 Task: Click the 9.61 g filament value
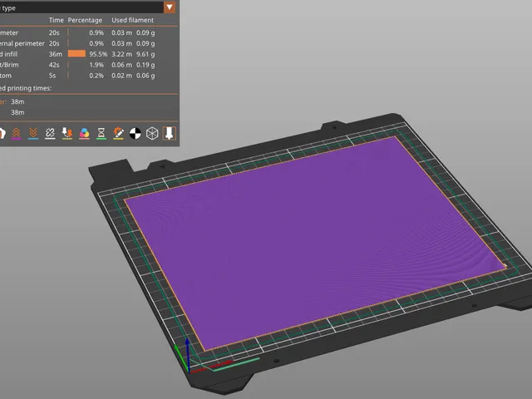[145, 54]
